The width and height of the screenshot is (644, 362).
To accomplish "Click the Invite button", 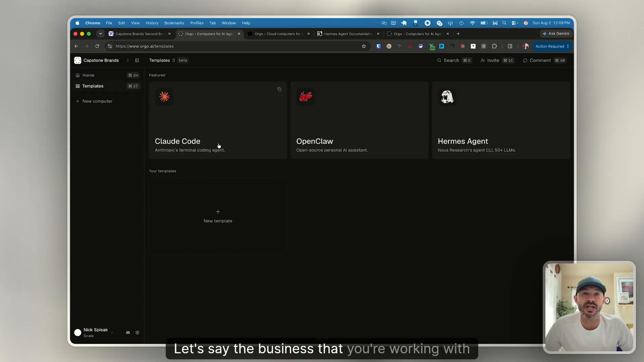I will tap(497, 60).
